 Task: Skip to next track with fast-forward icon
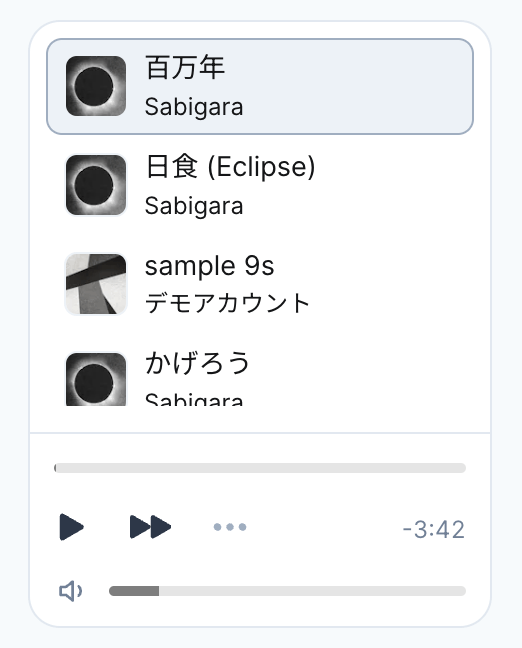pos(150,527)
